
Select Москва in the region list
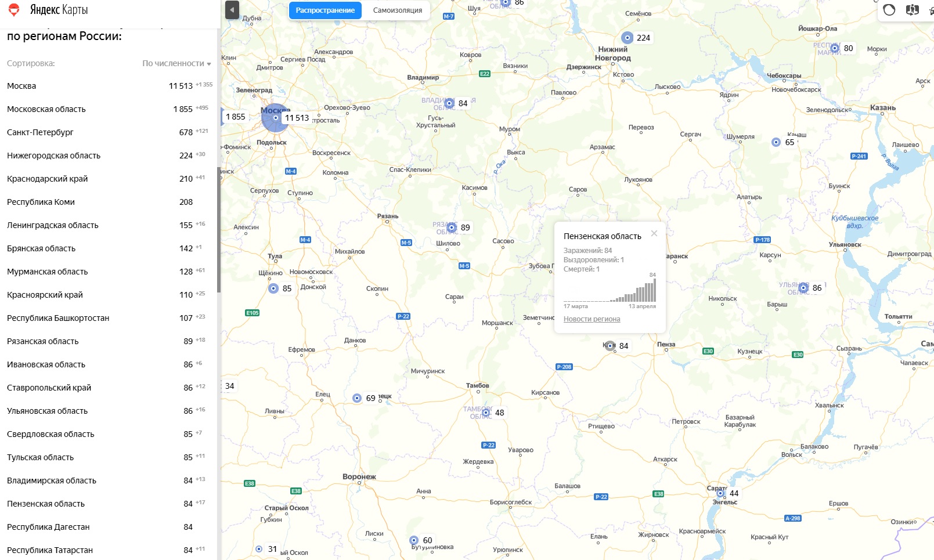[109, 86]
